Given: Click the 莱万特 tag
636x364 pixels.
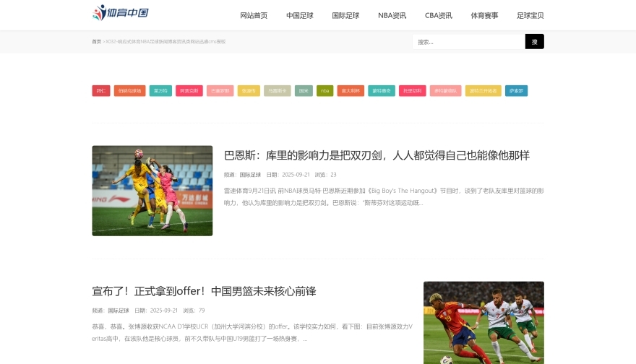Looking at the screenshot, I should [160, 91].
